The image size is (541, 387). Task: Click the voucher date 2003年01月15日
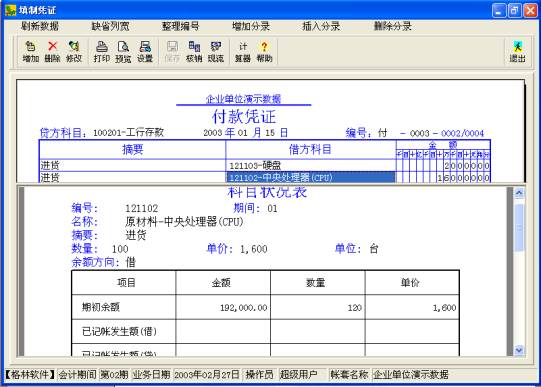246,133
